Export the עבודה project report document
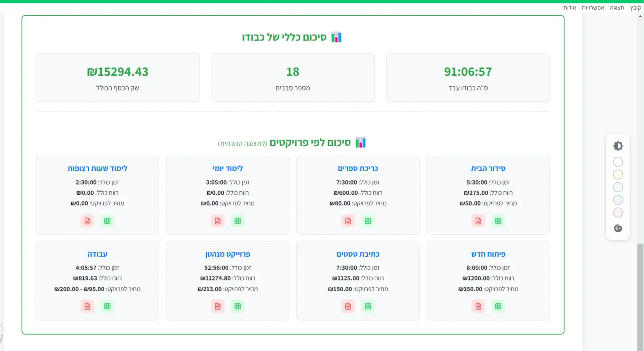 87,306
